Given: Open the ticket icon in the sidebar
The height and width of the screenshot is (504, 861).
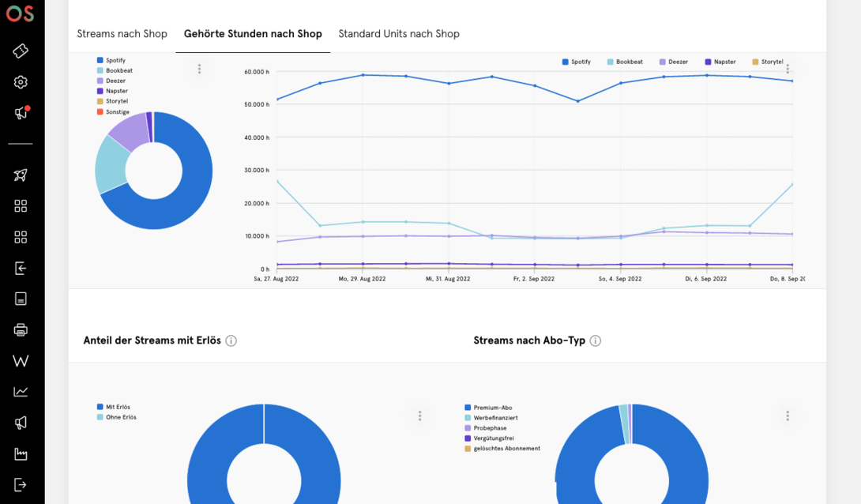Looking at the screenshot, I should (x=21, y=51).
